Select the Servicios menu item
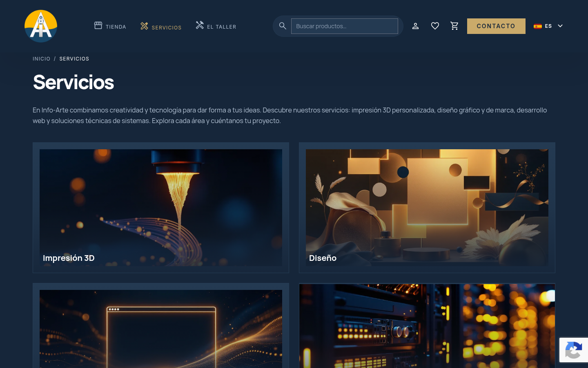588x368 pixels. pyautogui.click(x=167, y=27)
